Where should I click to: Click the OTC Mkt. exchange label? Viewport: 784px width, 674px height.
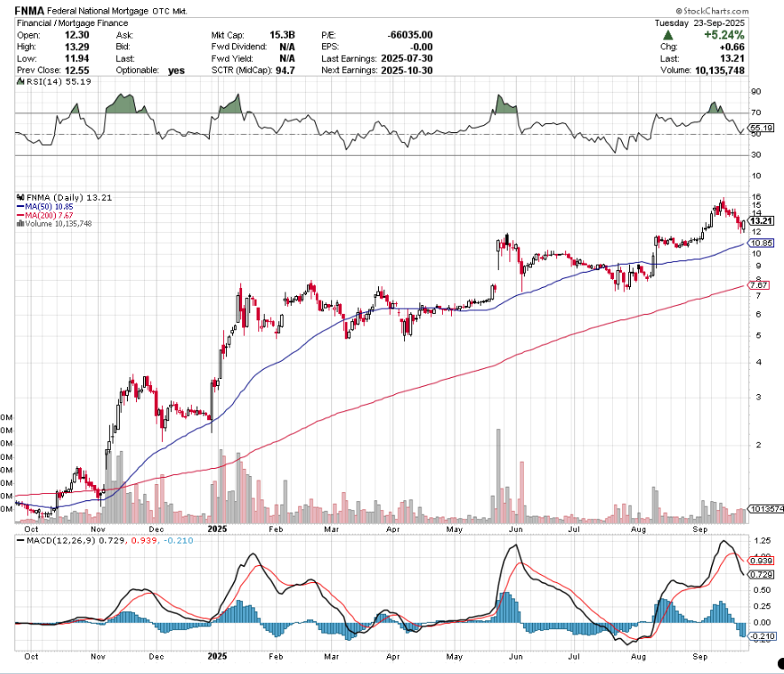click(169, 11)
